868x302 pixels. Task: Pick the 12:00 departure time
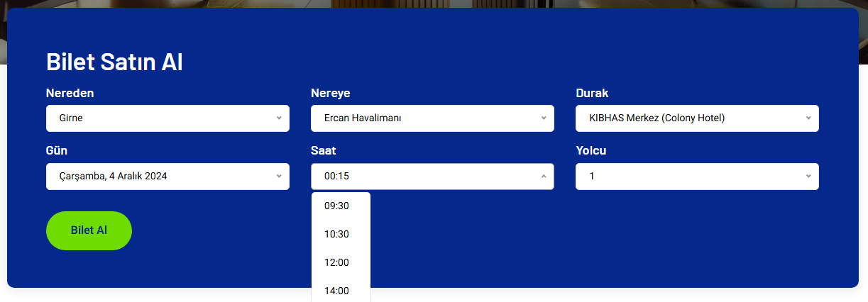[337, 263]
